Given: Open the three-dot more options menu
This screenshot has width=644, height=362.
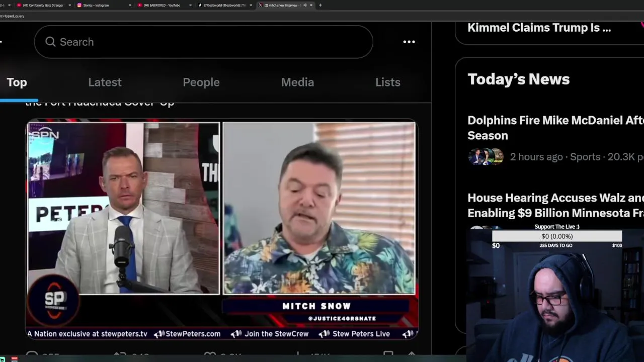Looking at the screenshot, I should click(409, 42).
